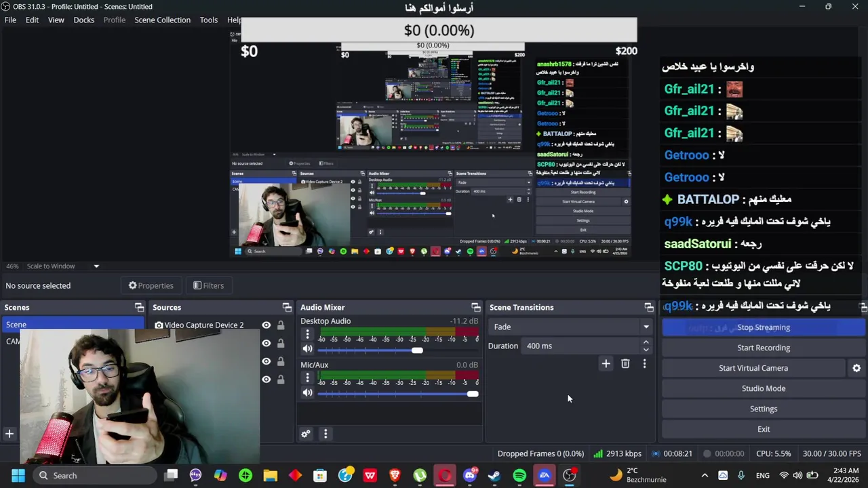Image resolution: width=868 pixels, height=488 pixels.
Task: Click the CPU: 5.5% status text
Action: point(773,453)
